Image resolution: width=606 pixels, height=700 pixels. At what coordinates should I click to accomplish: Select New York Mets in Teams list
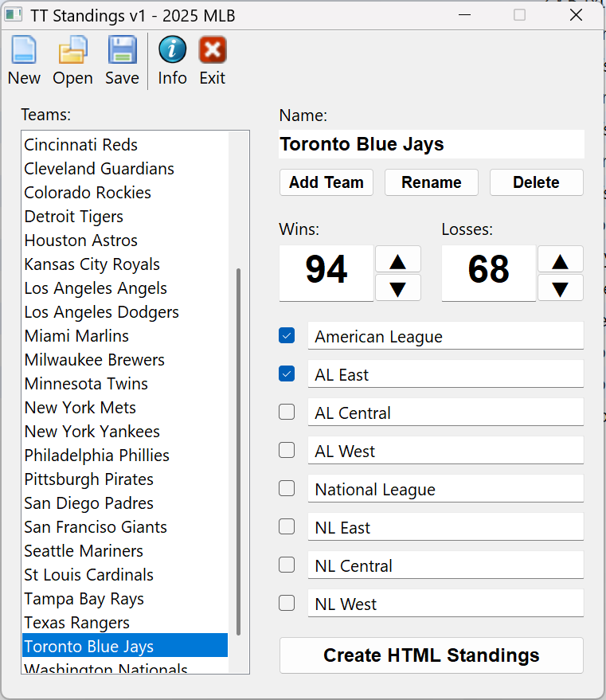tap(125, 408)
